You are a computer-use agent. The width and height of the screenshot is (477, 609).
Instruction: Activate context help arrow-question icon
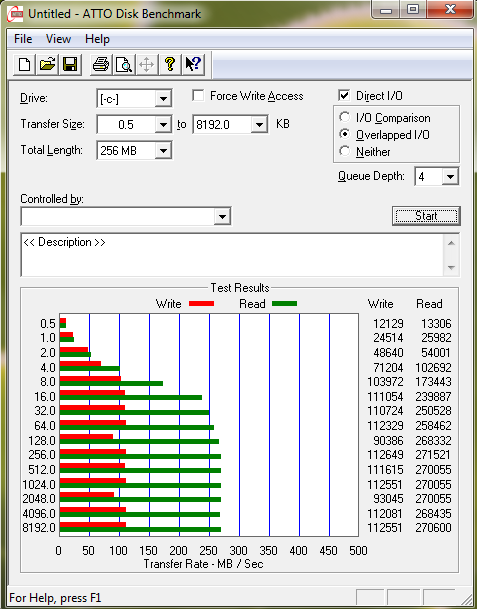click(193, 64)
